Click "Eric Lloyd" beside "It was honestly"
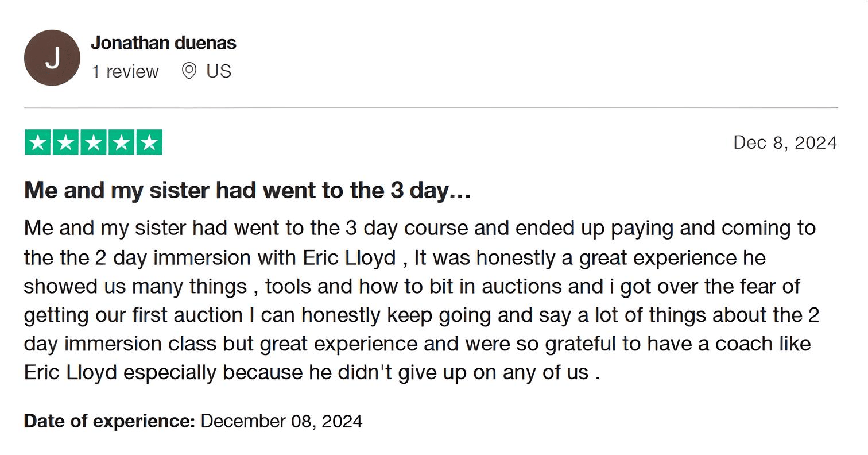Screen dimensions: 868x455 [349, 257]
